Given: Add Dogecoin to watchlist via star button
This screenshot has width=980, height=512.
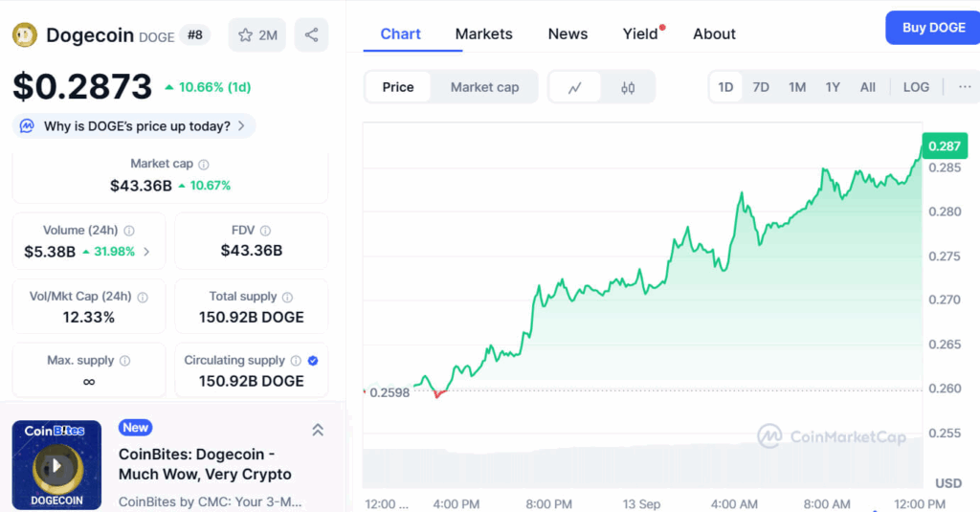Looking at the screenshot, I should pyautogui.click(x=256, y=35).
